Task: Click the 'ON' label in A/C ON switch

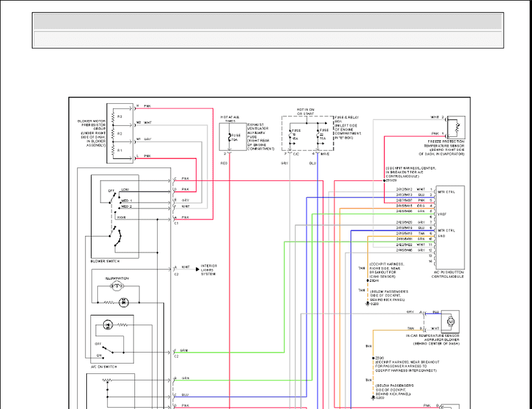Action: 99,355
